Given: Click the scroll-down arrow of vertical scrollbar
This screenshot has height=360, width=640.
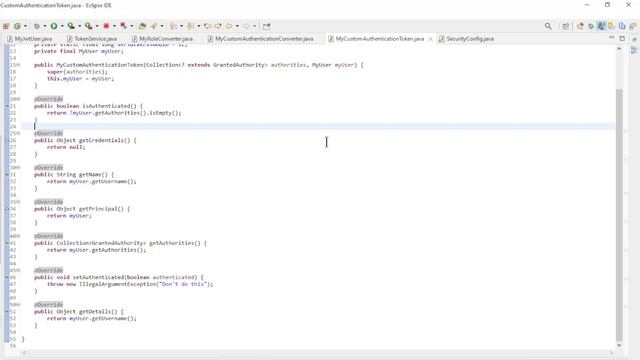Looking at the screenshot, I should tap(619, 345).
